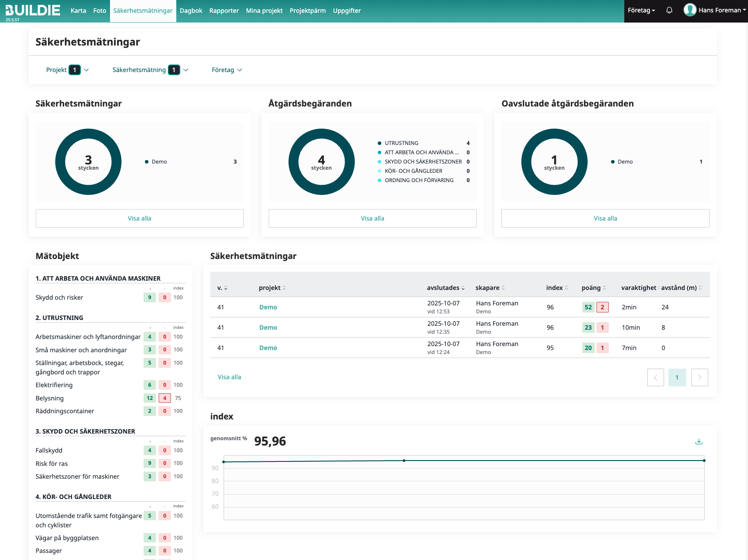Click the Hans Foreman user avatar
Screen dimensions: 748x560
(x=690, y=10)
